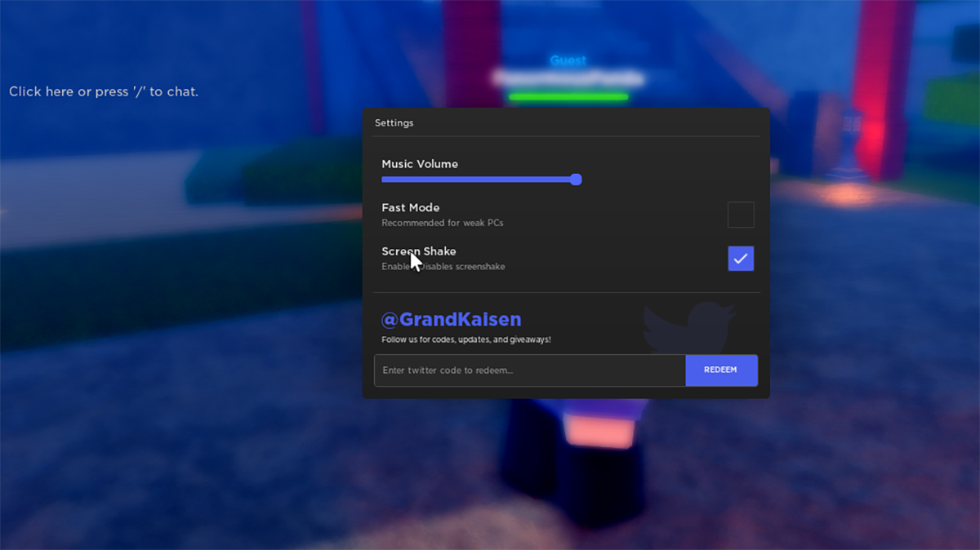The height and width of the screenshot is (550, 980).
Task: Click the "Follow us for codes" text
Action: [x=465, y=339]
